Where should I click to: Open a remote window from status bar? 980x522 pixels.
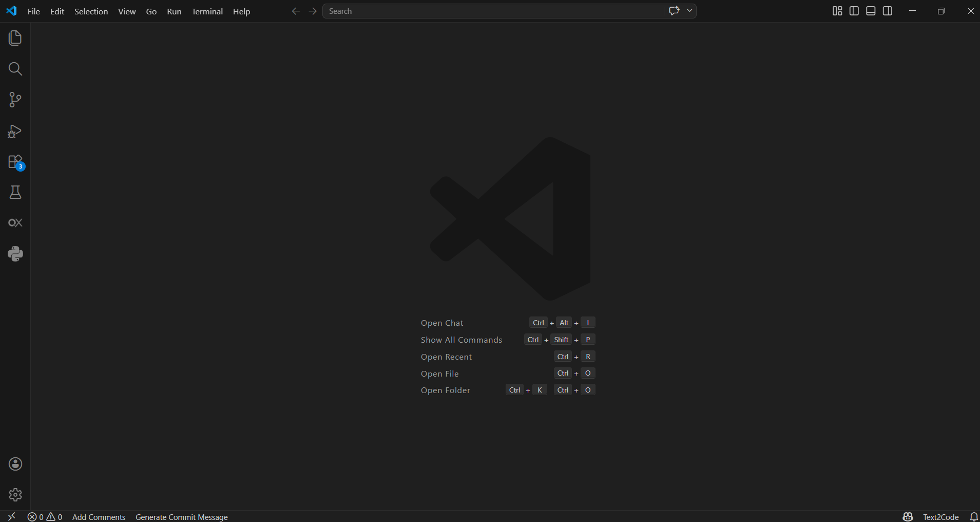tap(11, 516)
